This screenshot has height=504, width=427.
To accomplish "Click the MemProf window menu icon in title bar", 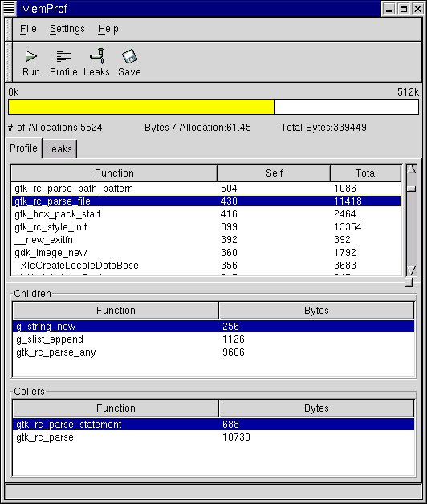I will (x=9, y=8).
